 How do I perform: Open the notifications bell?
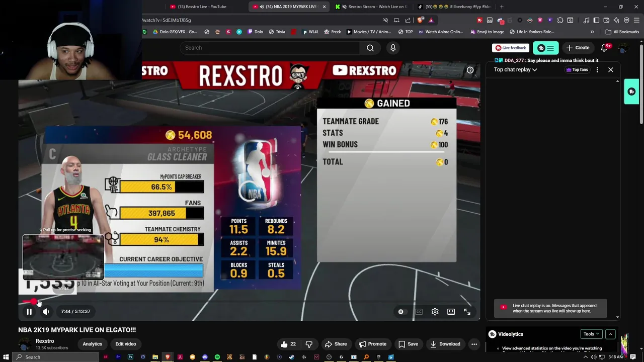(x=605, y=48)
